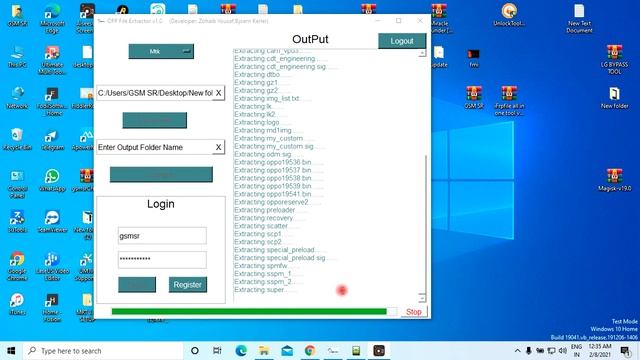Click the Stop button
The width and height of the screenshot is (640, 360).
(x=413, y=312)
